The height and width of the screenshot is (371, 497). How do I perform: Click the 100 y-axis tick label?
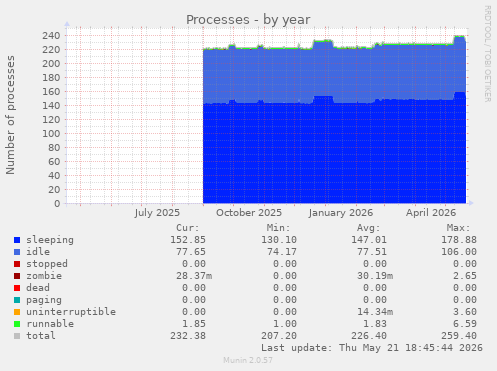pos(51,134)
